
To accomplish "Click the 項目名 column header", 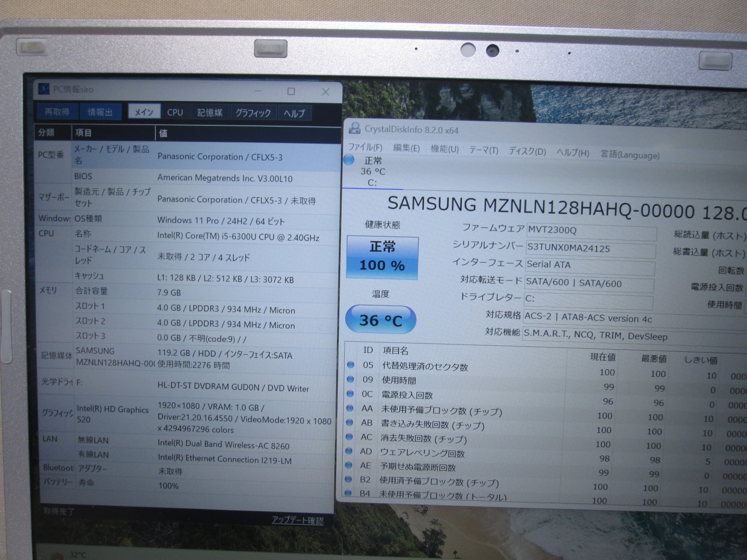I will (395, 350).
